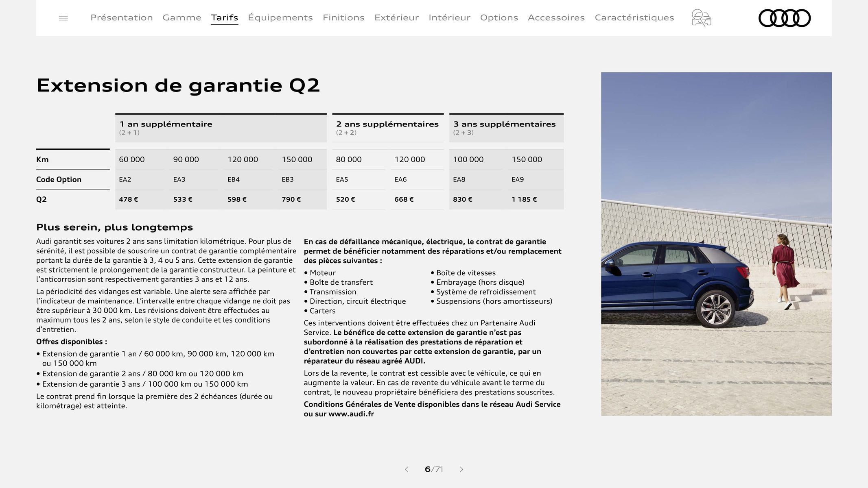Screen dimensions: 868x488
Task: Click the '2 ans supplémentaires' column header
Action: [388, 128]
